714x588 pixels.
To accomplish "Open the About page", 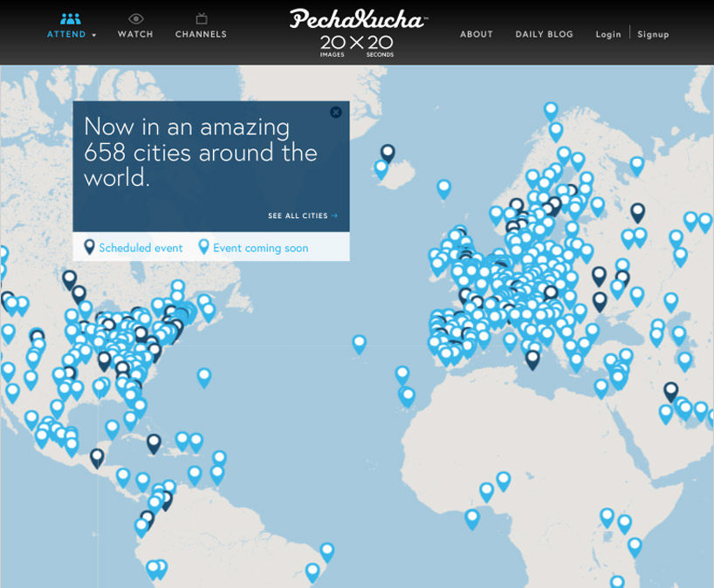I will tap(476, 34).
